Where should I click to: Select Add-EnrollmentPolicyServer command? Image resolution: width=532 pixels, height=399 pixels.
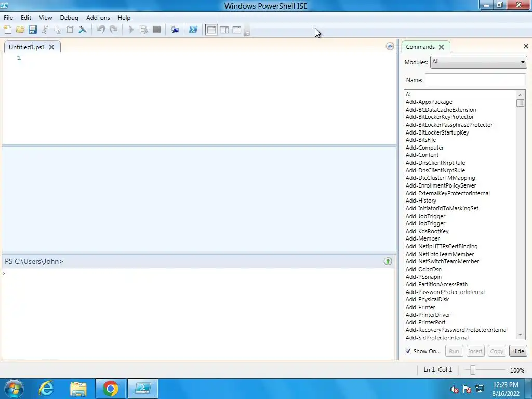pos(441,185)
